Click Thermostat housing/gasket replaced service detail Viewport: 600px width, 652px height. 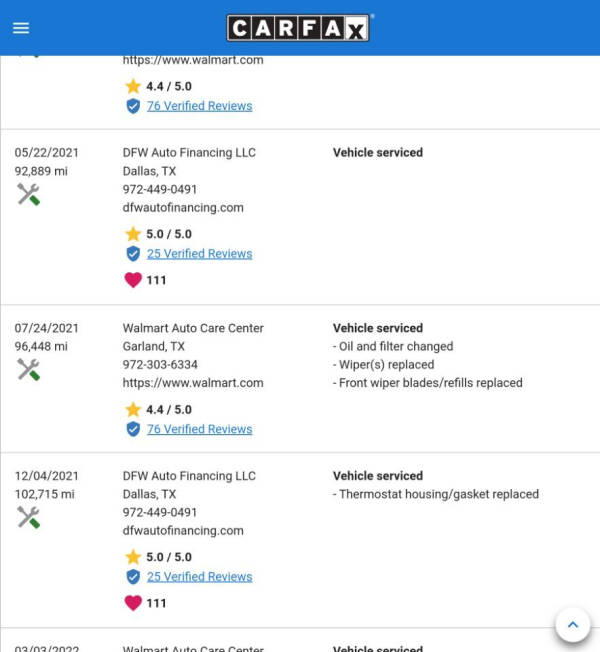click(436, 494)
